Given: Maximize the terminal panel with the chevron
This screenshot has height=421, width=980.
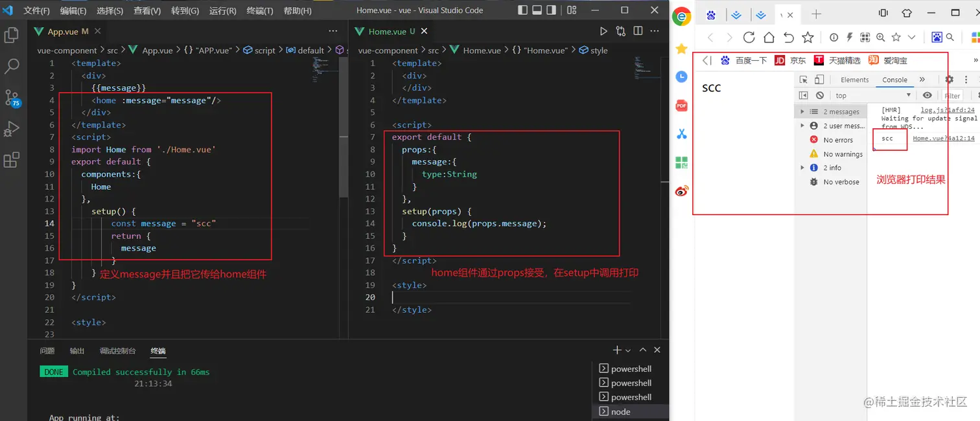Looking at the screenshot, I should pyautogui.click(x=643, y=350).
